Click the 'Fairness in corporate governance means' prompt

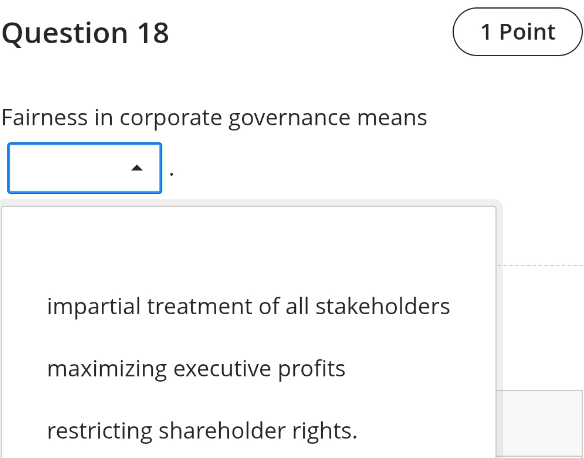pos(214,118)
